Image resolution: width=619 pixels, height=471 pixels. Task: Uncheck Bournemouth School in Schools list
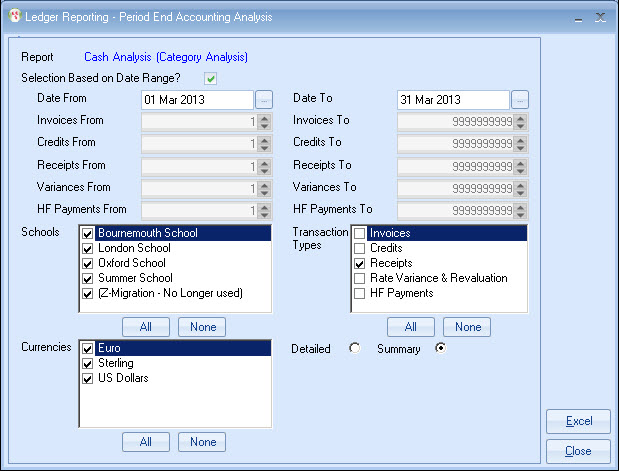[88, 233]
